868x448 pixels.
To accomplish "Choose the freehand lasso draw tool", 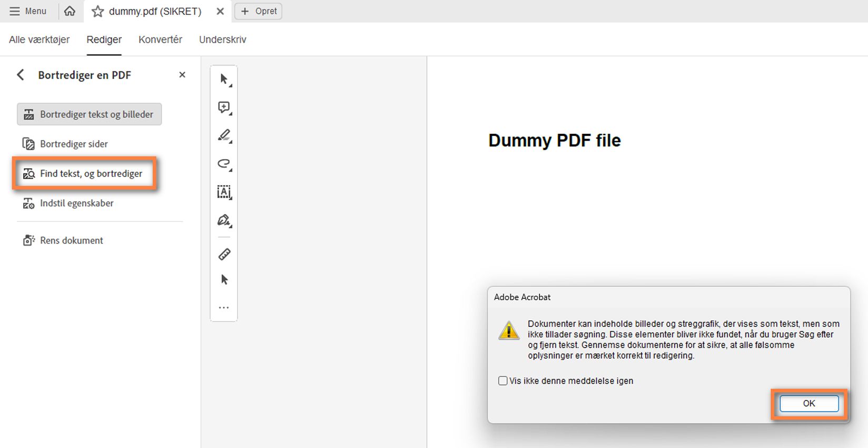I will tap(224, 164).
